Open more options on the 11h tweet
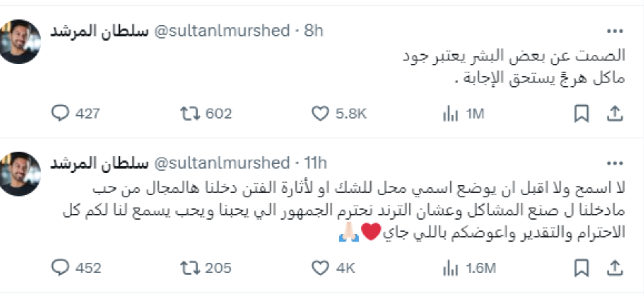Viewport: 644px width, 296px height. point(615,163)
